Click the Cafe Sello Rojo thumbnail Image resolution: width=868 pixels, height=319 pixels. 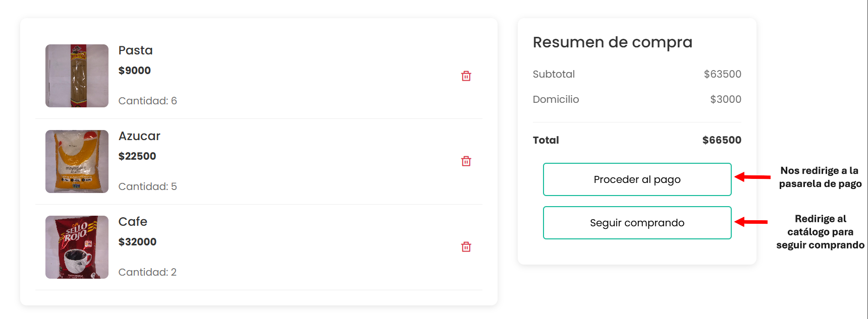point(77,247)
